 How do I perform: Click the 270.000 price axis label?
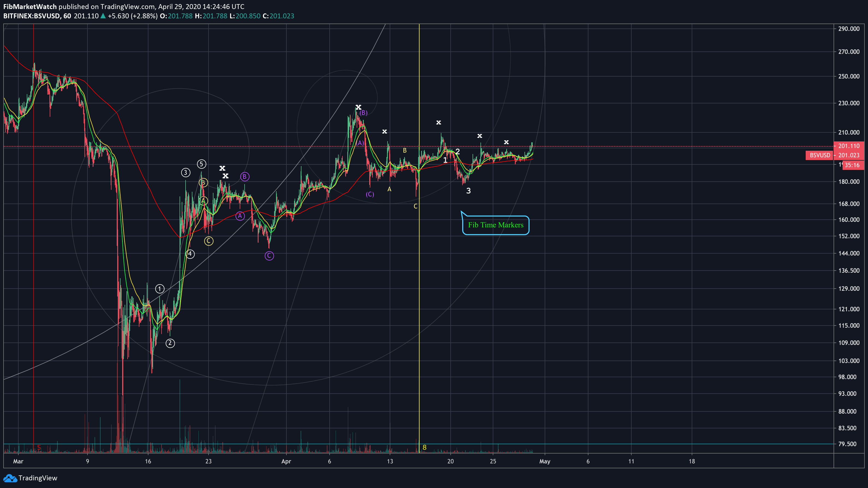point(849,52)
